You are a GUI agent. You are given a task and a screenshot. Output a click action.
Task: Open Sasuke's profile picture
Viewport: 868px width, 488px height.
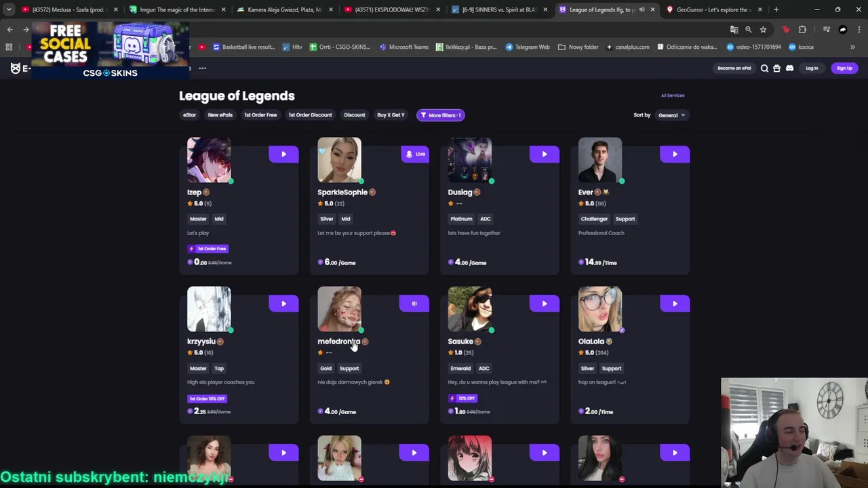click(470, 309)
